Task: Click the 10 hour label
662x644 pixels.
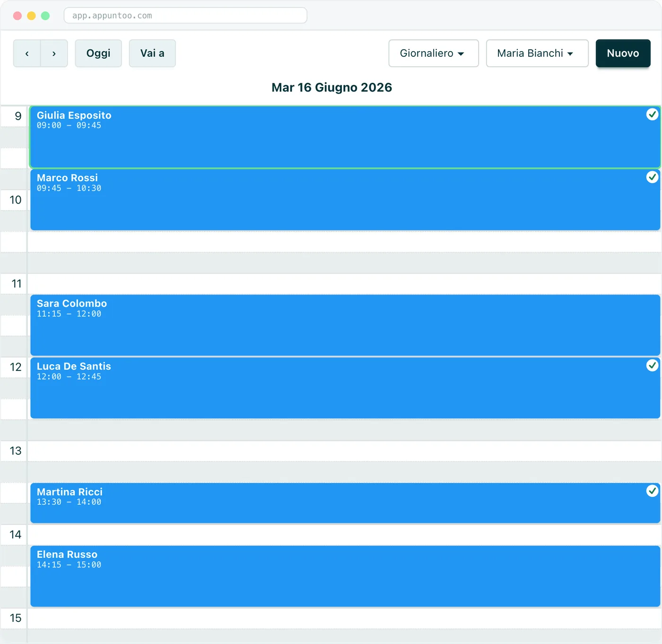Action: tap(16, 200)
